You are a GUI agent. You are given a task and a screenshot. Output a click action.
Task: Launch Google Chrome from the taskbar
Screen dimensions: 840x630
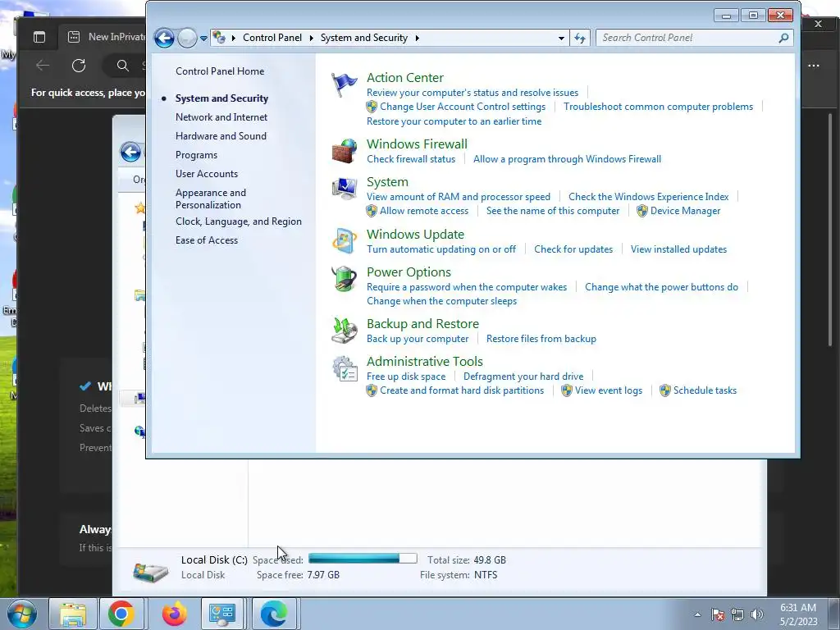click(121, 614)
